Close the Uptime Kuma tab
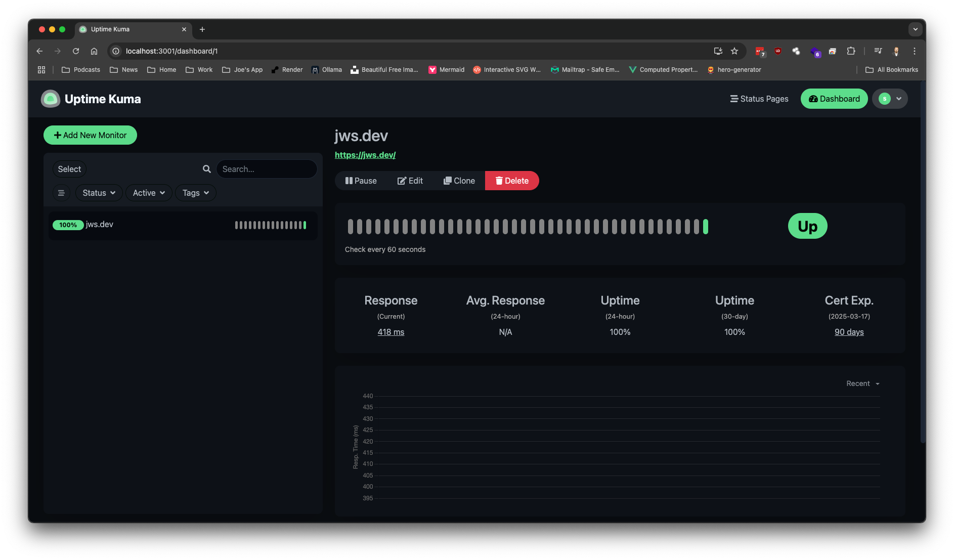The image size is (954, 560). pyautogui.click(x=184, y=29)
